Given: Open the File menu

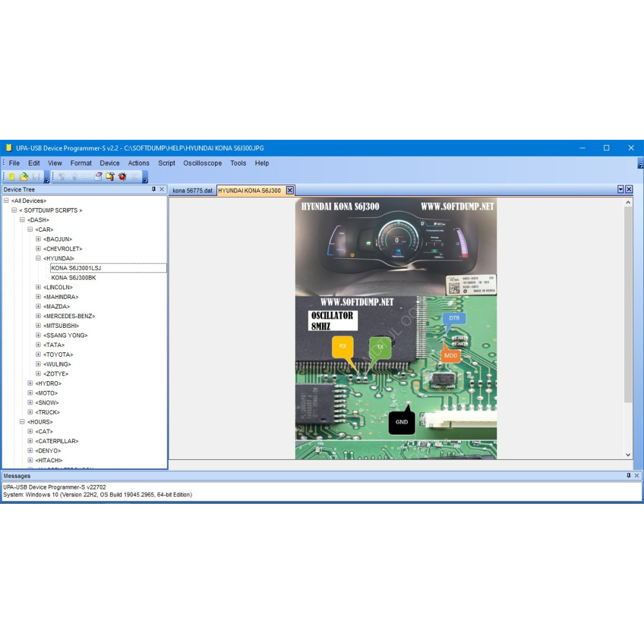Looking at the screenshot, I should tap(14, 163).
